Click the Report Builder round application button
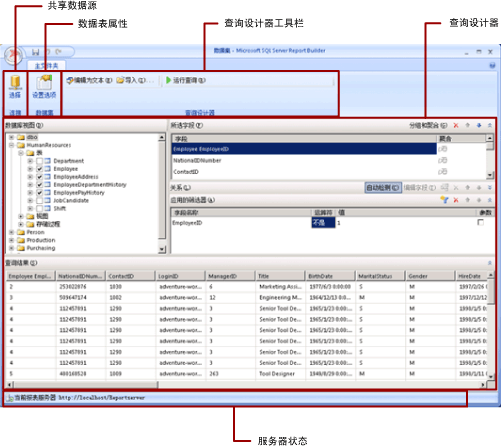This screenshot has height=447, width=501. [13, 55]
